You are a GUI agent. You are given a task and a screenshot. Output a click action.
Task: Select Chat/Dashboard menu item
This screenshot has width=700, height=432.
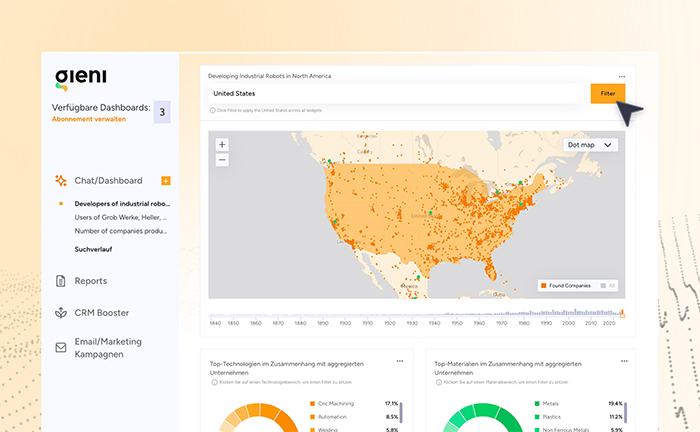108,181
